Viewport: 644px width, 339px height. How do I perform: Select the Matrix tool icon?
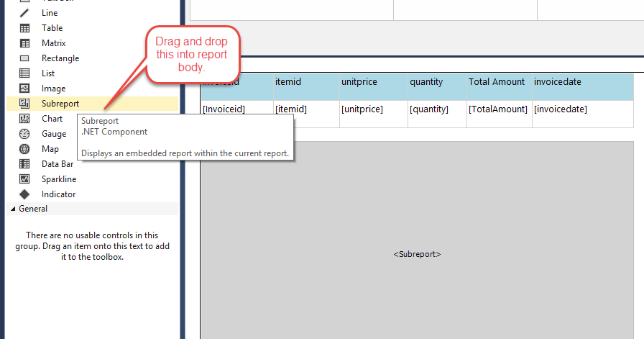[x=24, y=43]
